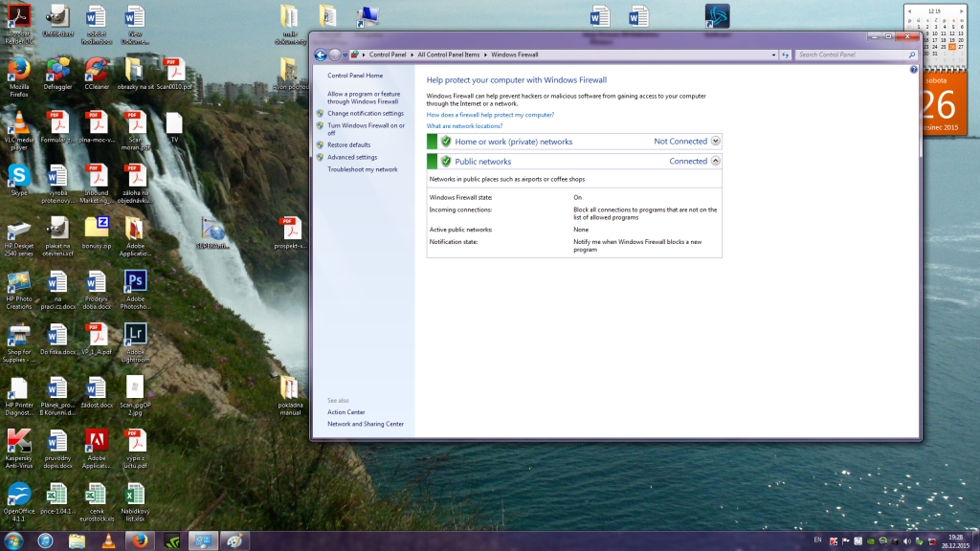Expand Home or work (private) networks section
Screen dimensions: 980x551
716,142
